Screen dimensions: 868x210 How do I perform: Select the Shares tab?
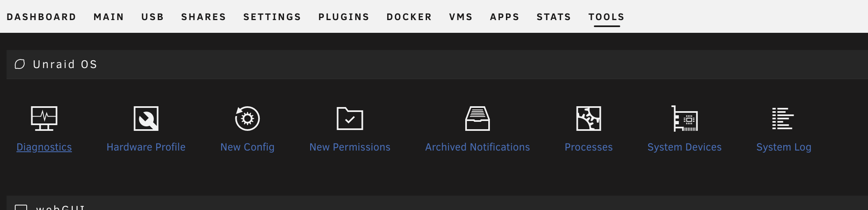204,17
